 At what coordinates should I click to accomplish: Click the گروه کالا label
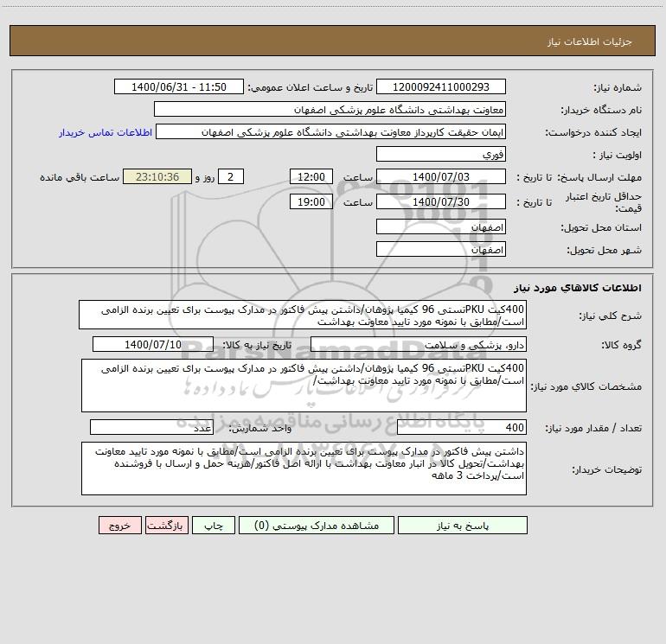pyautogui.click(x=621, y=345)
